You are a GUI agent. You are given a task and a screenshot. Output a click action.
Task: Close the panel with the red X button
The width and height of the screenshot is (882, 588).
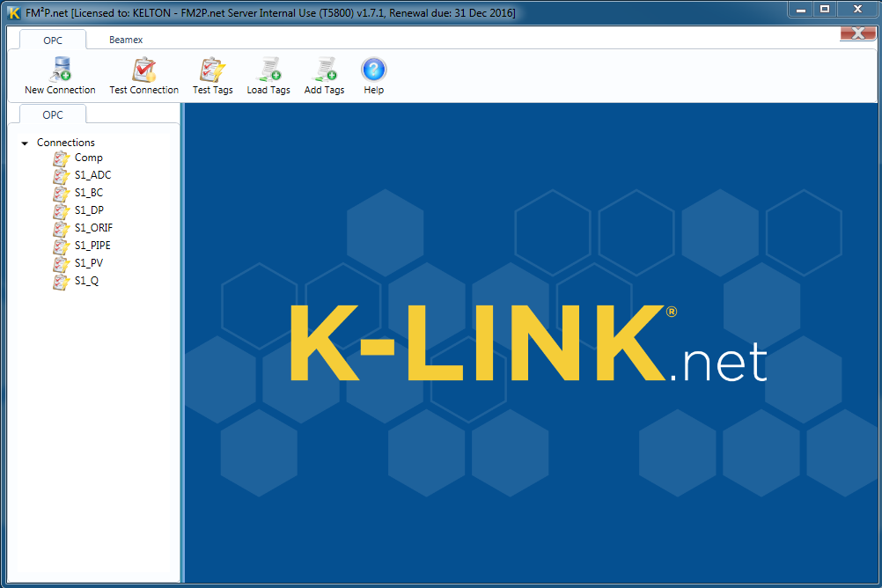click(858, 33)
